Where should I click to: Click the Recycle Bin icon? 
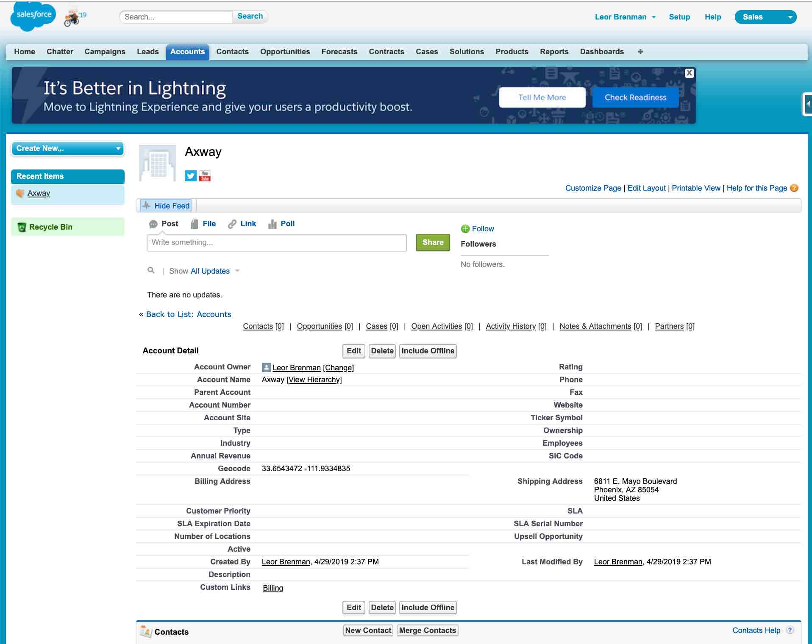pos(22,227)
